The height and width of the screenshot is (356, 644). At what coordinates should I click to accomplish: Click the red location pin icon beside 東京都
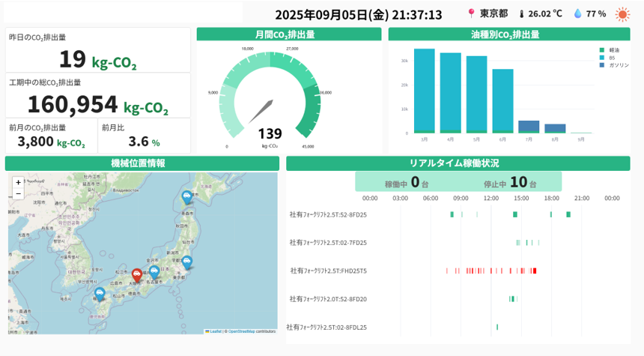pyautogui.click(x=471, y=13)
